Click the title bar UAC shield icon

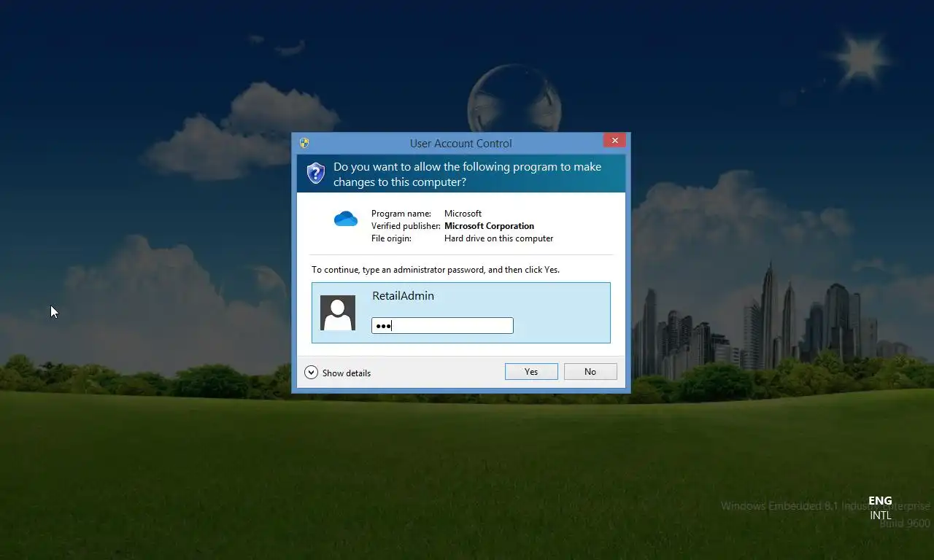(304, 143)
